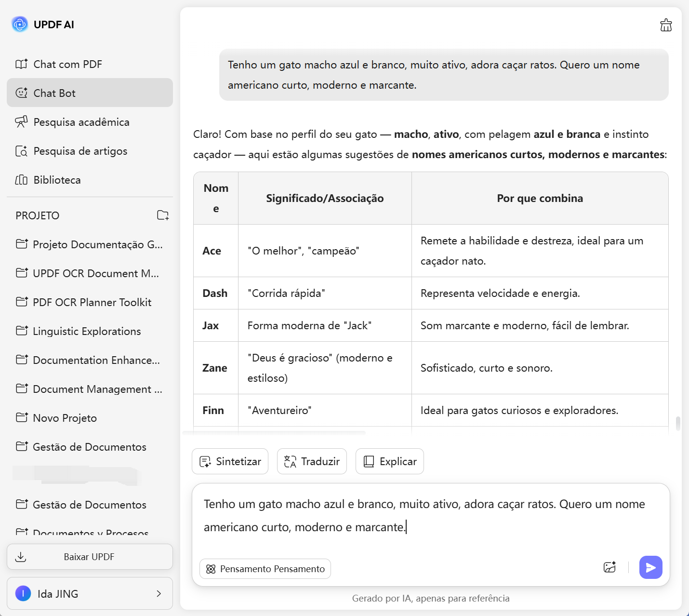Screen dimensions: 689x616
Task: Click the Ida JING avatar icon
Action: (x=23, y=593)
